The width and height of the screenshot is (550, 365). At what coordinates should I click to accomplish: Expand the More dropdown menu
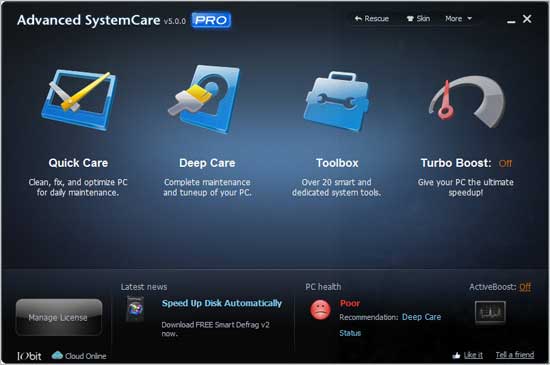pyautogui.click(x=458, y=19)
